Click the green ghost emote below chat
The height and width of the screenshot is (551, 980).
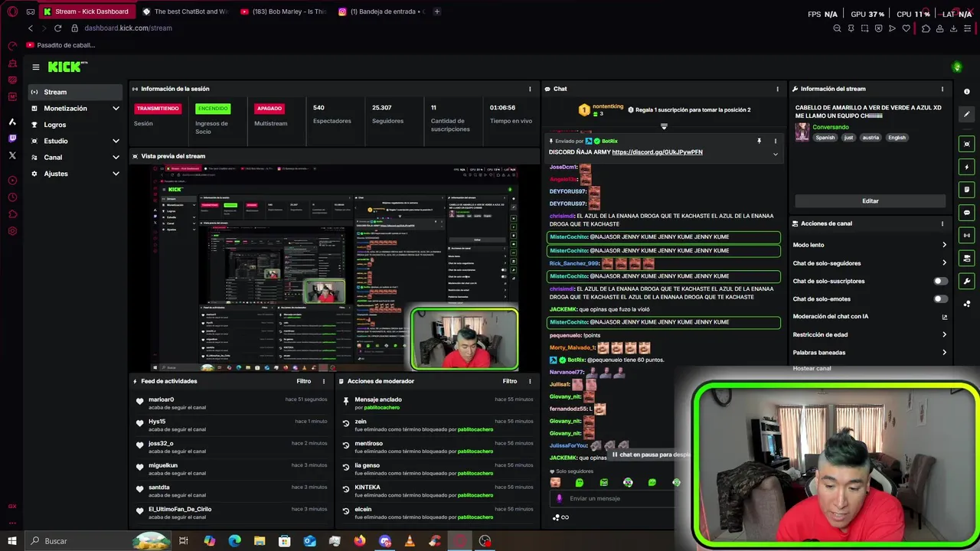[x=580, y=482]
